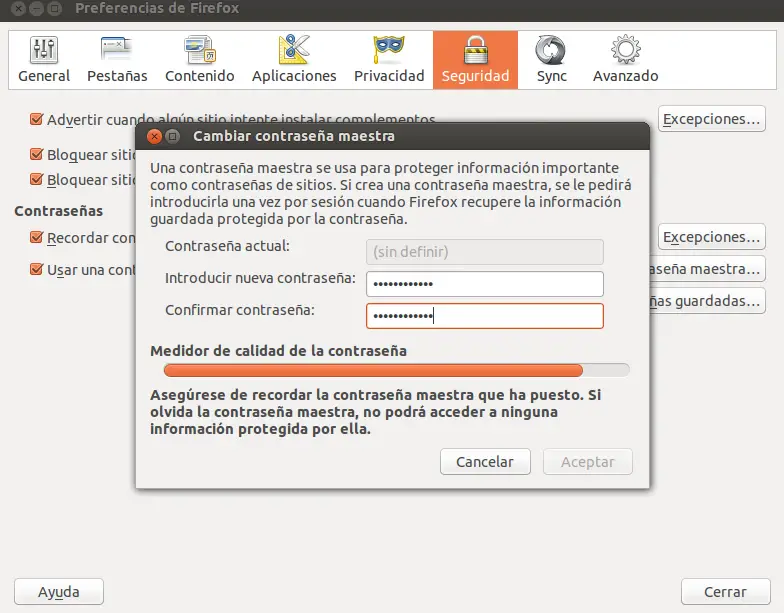
Task: Click the Contraseñas section heading
Action: [58, 211]
